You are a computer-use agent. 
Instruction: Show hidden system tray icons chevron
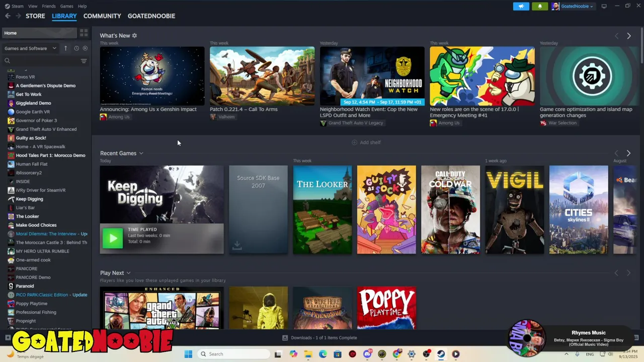[x=567, y=354]
